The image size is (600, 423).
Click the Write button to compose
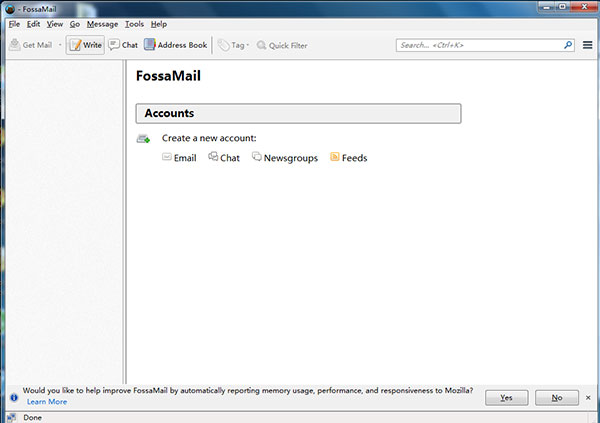[x=85, y=45]
